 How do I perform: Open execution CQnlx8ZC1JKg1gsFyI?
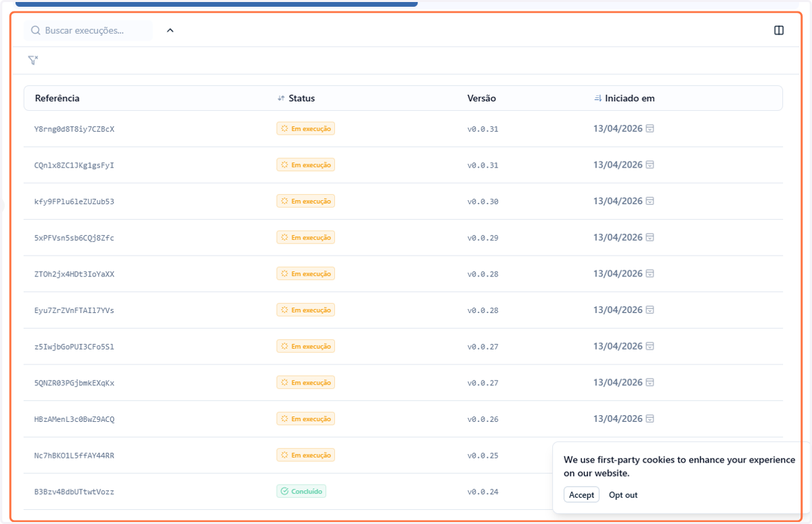tap(74, 165)
